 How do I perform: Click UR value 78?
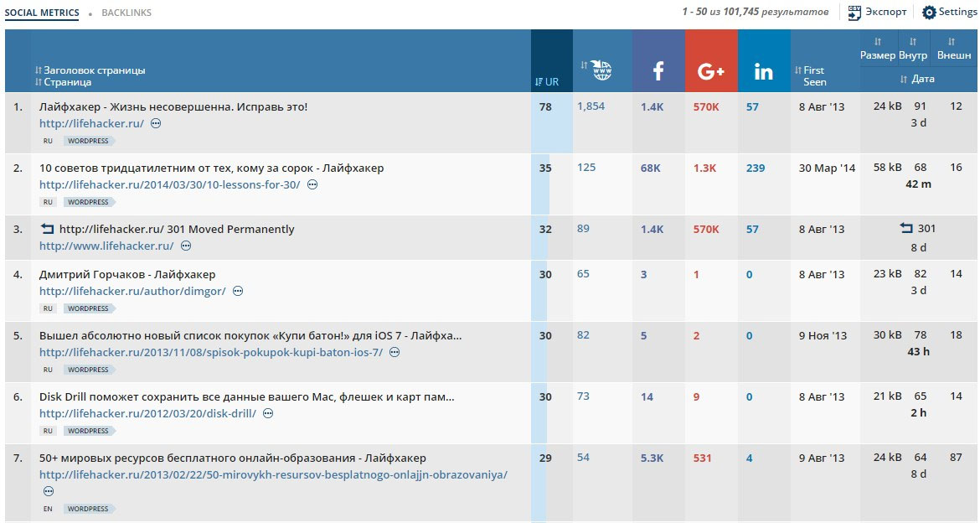pos(545,107)
